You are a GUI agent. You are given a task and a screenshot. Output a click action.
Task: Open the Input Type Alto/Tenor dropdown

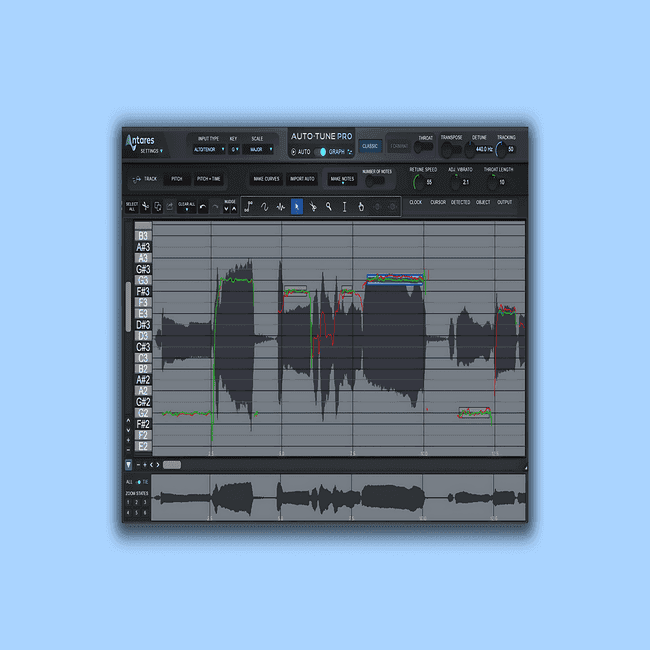(209, 149)
